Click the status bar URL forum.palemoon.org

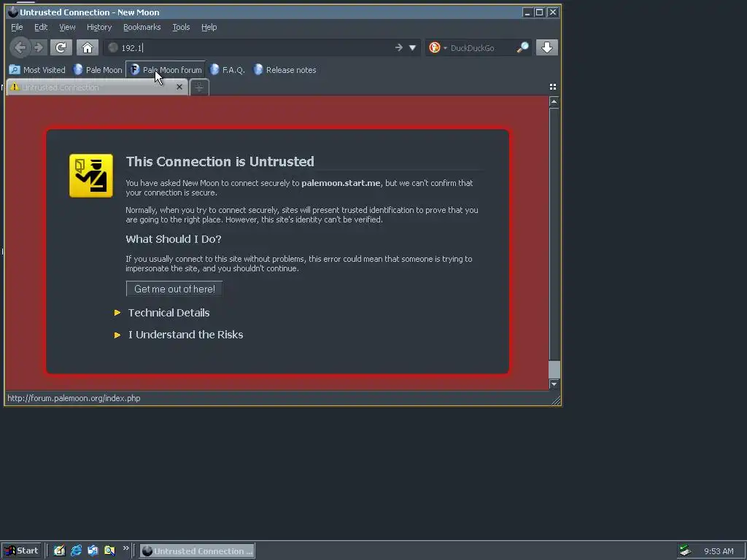click(74, 398)
